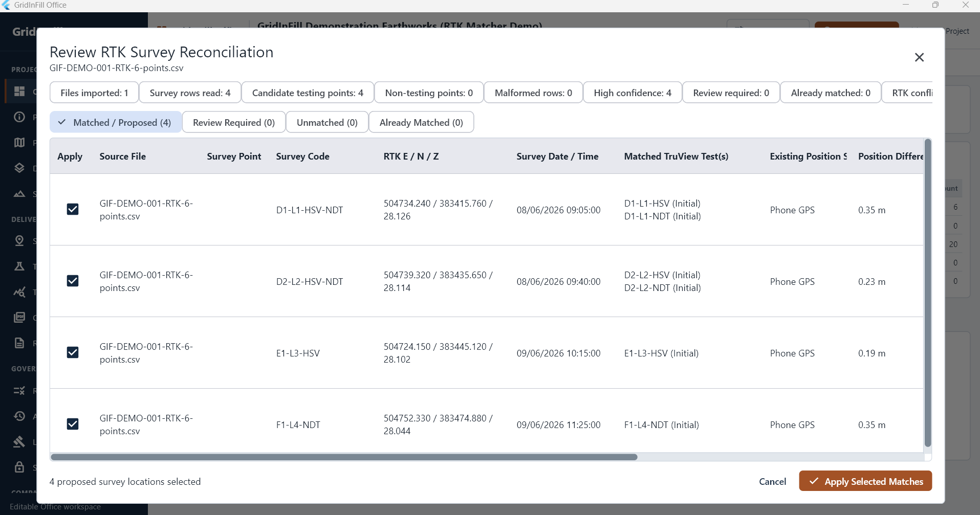Close the RTK Survey Reconciliation dialog

click(x=919, y=57)
